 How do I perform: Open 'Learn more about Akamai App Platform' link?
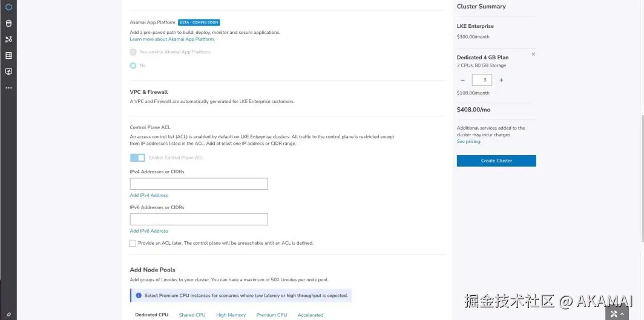pos(172,39)
